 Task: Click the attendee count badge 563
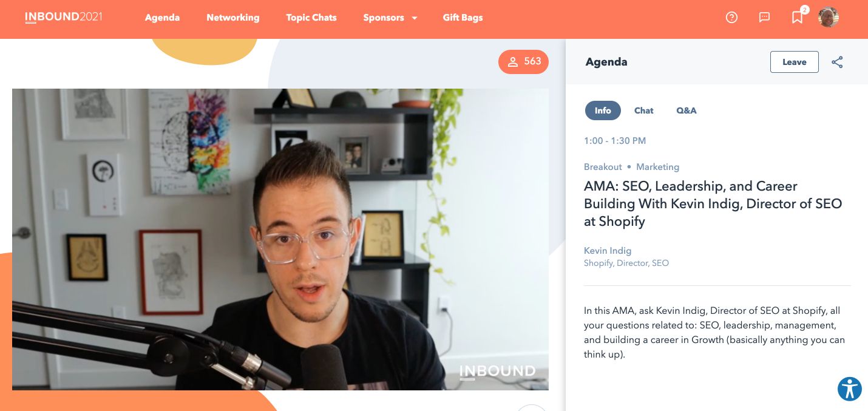coord(523,62)
